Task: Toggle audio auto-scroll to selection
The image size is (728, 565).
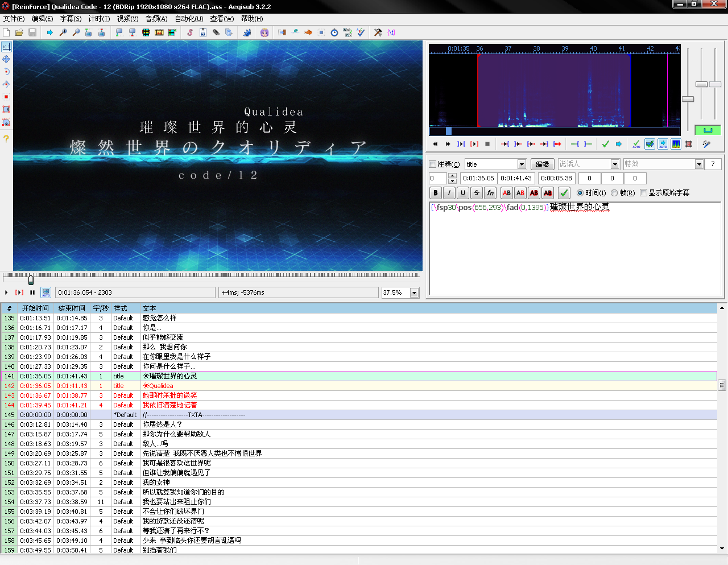Action: (663, 144)
